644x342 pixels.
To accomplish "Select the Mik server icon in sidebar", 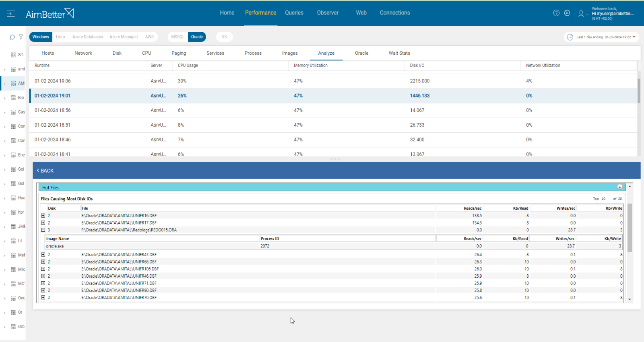I will [x=13, y=270].
